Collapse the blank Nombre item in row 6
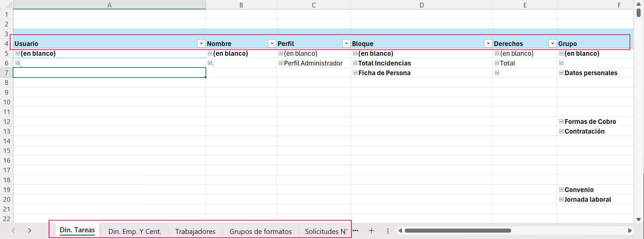Image resolution: width=644 pixels, height=239 pixels. pyautogui.click(x=210, y=63)
